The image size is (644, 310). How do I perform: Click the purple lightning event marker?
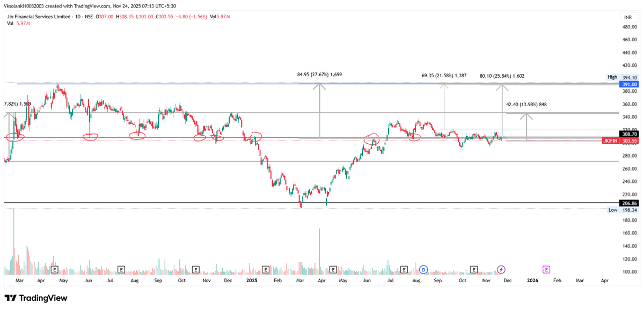coord(501,269)
